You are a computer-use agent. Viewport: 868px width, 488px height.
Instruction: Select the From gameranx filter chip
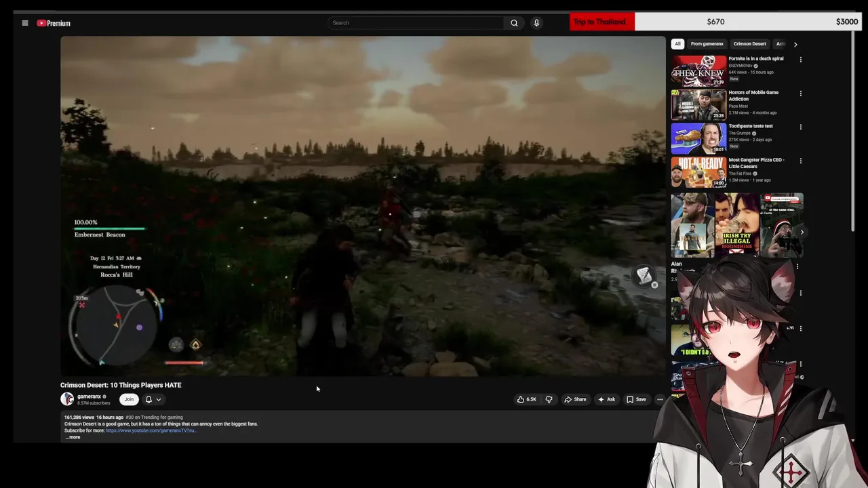point(707,44)
